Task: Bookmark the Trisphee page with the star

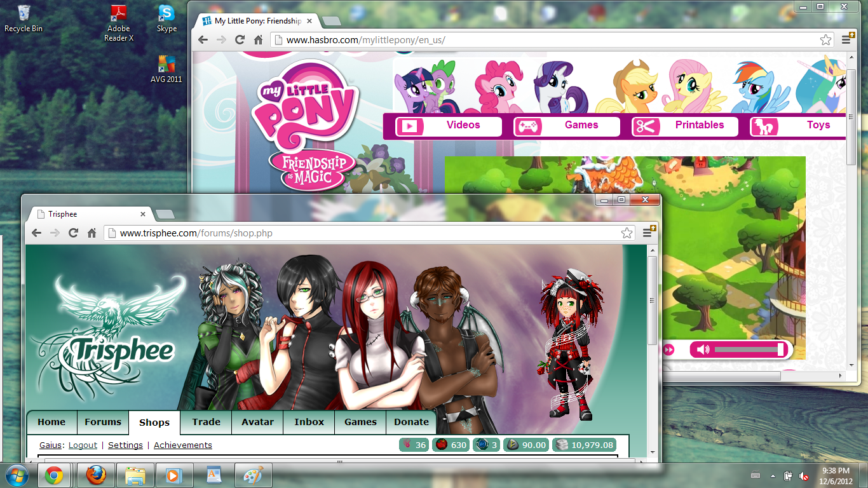Action: click(x=627, y=233)
